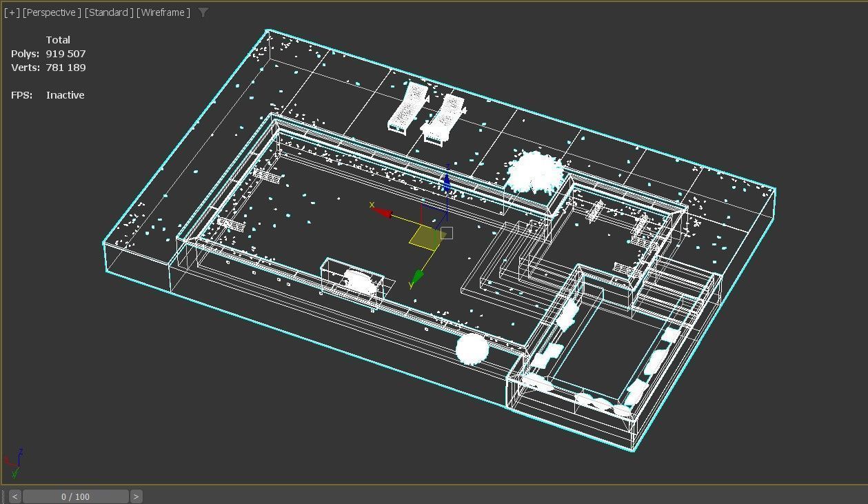Click the time slider next frame arrow
Screen dimensions: 868x504
136,496
